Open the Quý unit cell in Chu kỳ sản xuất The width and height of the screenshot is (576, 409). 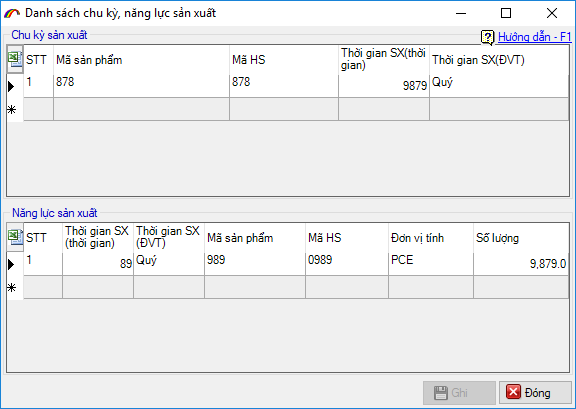coord(499,86)
